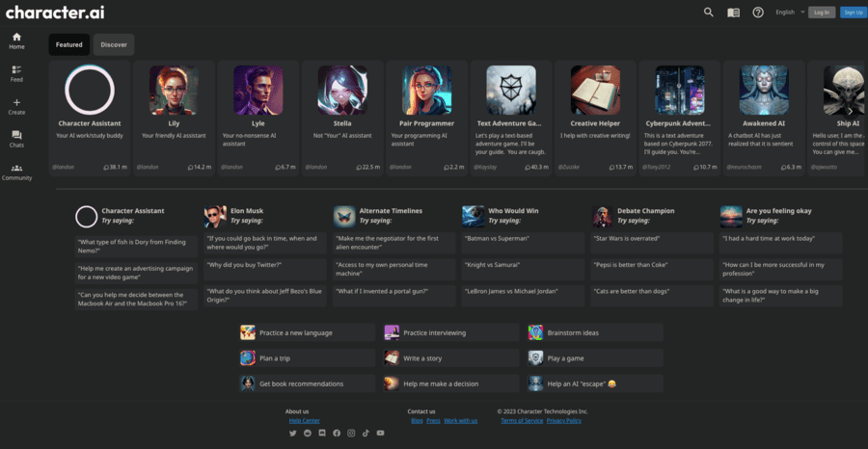
Task: Click the Create plus icon
Action: tap(16, 106)
